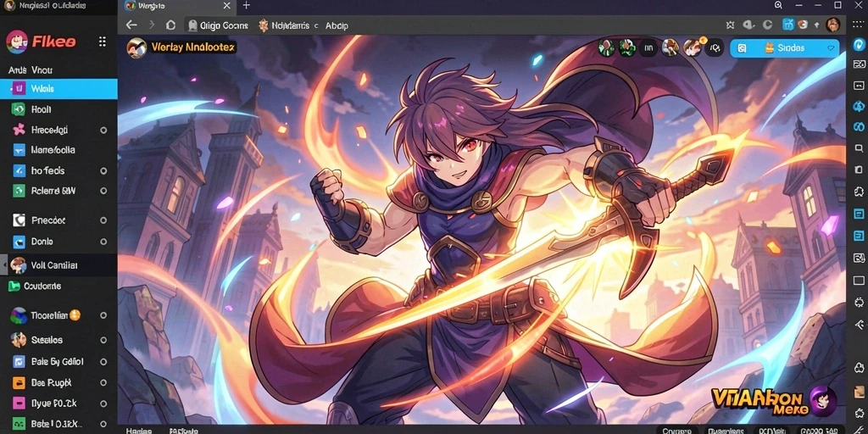Image resolution: width=868 pixels, height=434 pixels.
Task: Click the browser back arrow
Action: pos(131,25)
